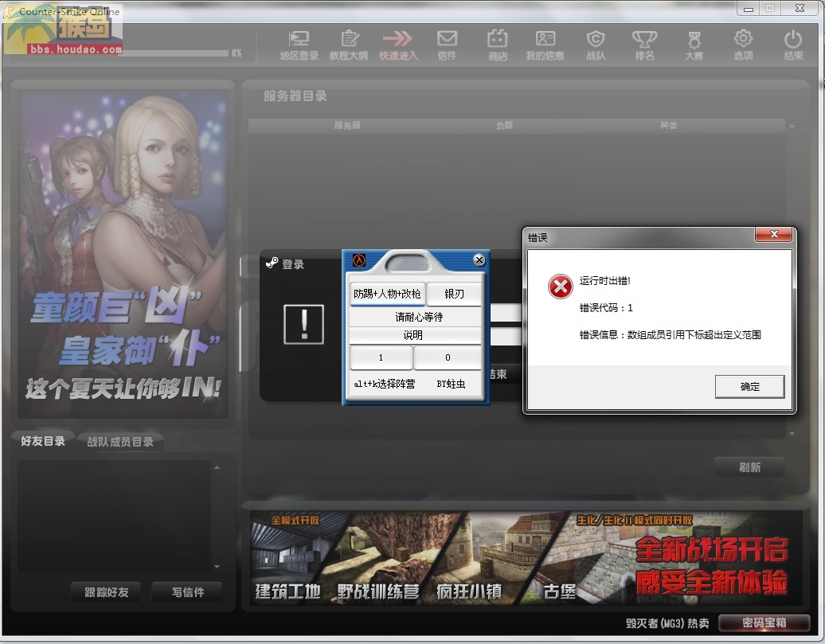825x644 pixels.
Task: Switch to the 好友目录 tab
Action: [43, 441]
